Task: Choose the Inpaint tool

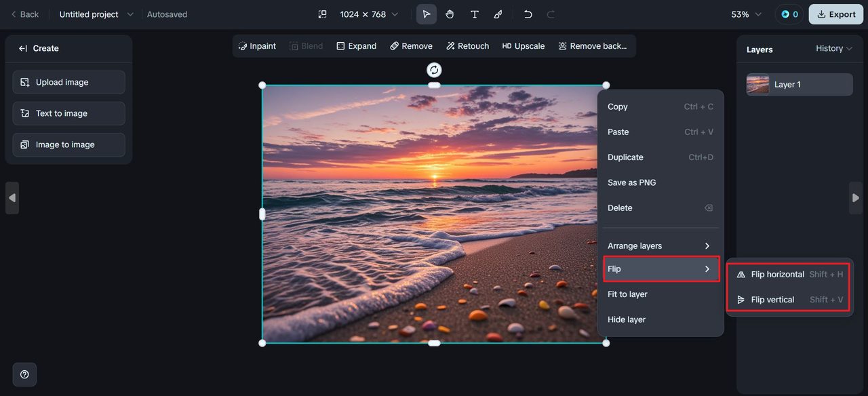Action: tap(257, 46)
